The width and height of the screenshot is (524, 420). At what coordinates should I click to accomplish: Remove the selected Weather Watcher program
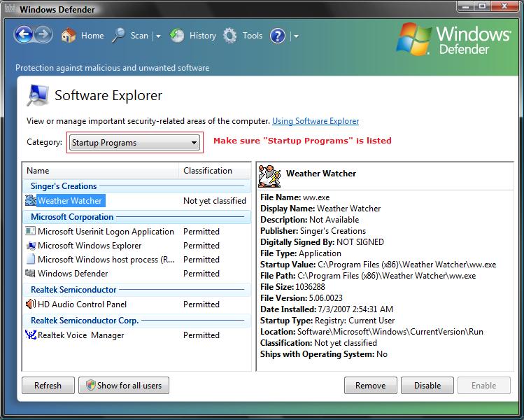pyautogui.click(x=371, y=385)
